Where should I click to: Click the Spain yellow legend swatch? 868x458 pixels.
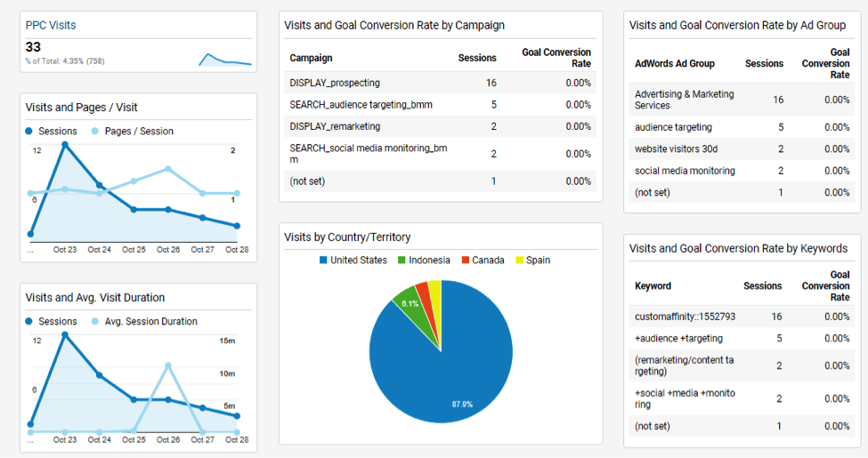coord(519,260)
